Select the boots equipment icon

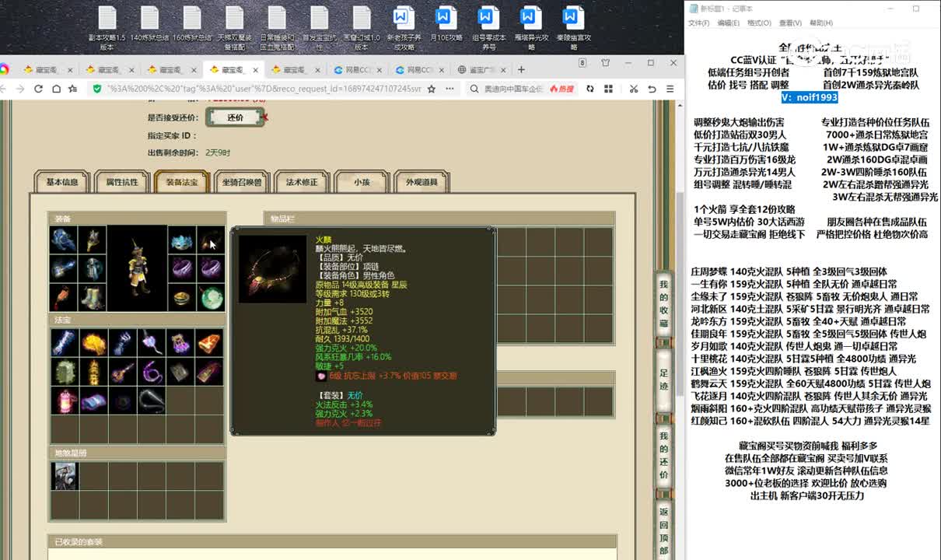(x=92, y=298)
